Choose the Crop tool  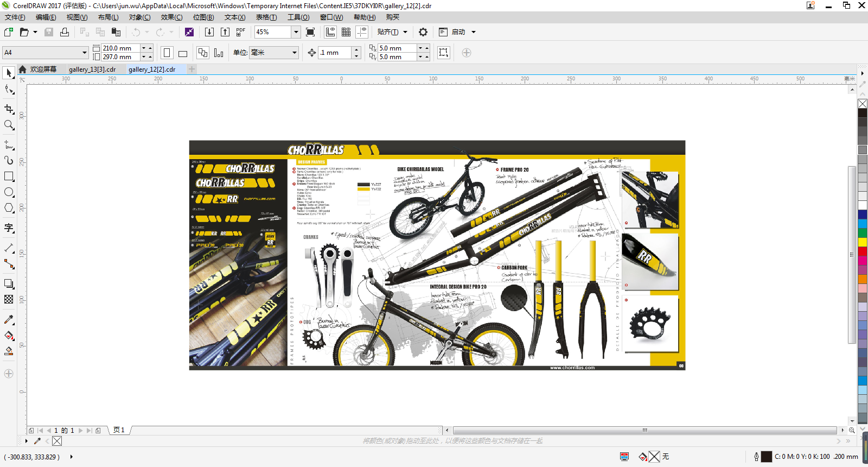tap(9, 109)
